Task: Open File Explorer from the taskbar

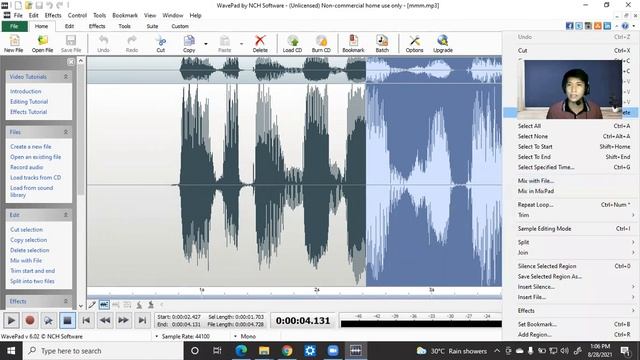Action: coord(264,351)
